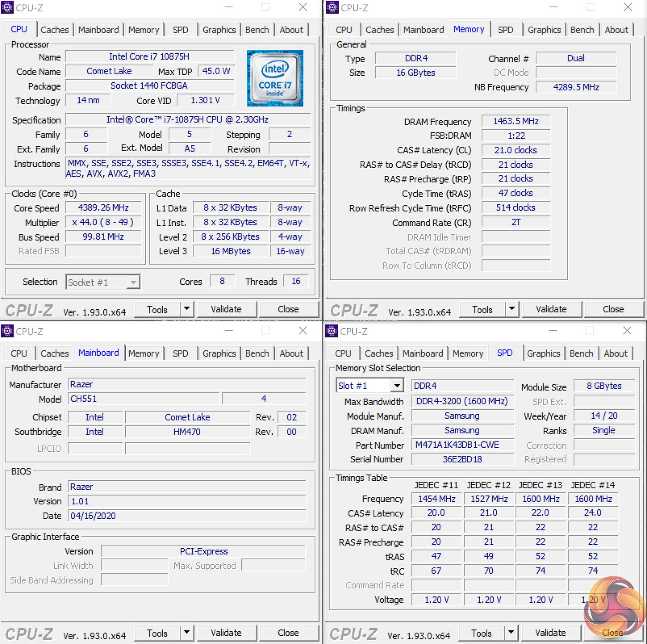This screenshot has height=644, width=647.
Task: Open Graphics tab in the Memory window
Action: pyautogui.click(x=544, y=30)
